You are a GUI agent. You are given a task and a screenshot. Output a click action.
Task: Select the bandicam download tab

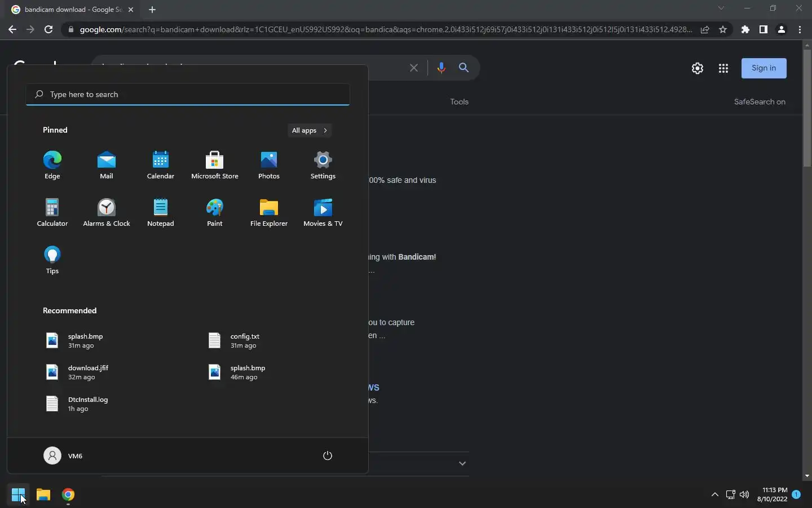pos(72,10)
